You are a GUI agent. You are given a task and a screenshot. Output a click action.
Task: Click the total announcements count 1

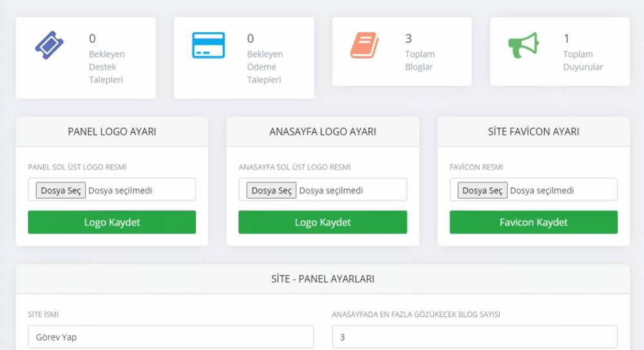coord(566,39)
